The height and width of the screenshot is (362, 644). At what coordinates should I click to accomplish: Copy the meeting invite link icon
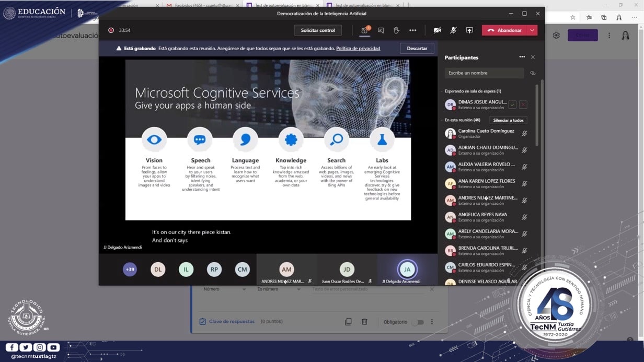[533, 73]
